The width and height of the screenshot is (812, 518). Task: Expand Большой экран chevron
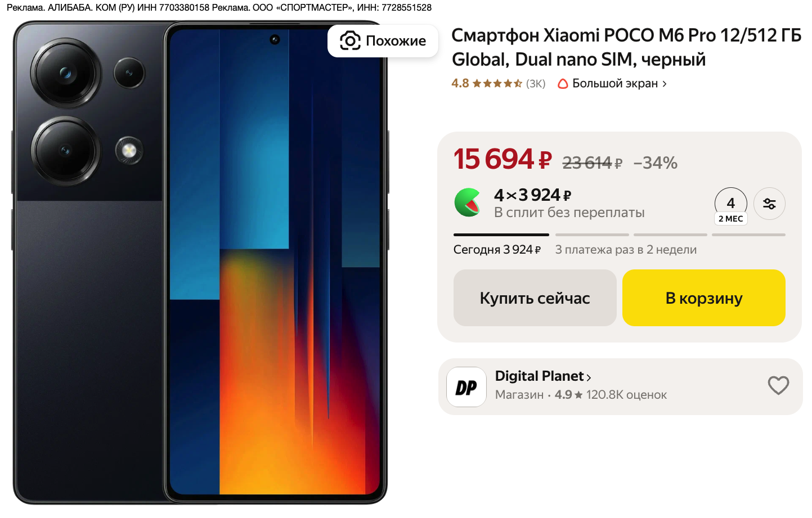coord(665,84)
